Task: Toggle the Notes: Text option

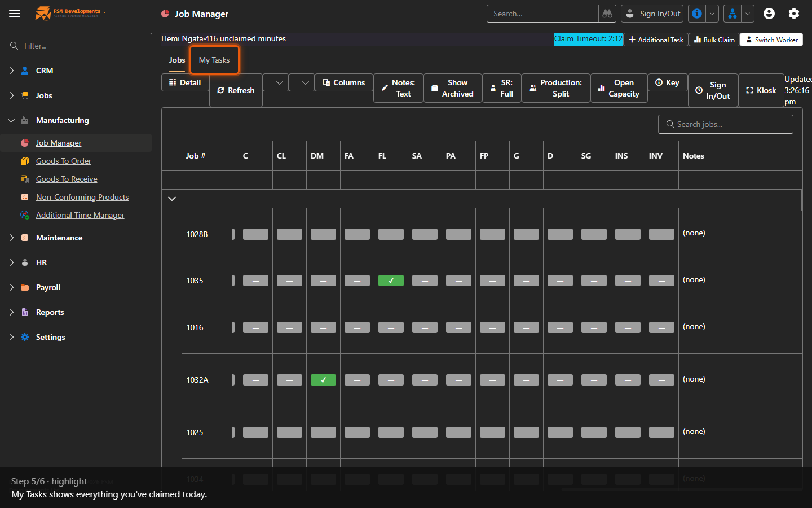Action: pos(398,88)
